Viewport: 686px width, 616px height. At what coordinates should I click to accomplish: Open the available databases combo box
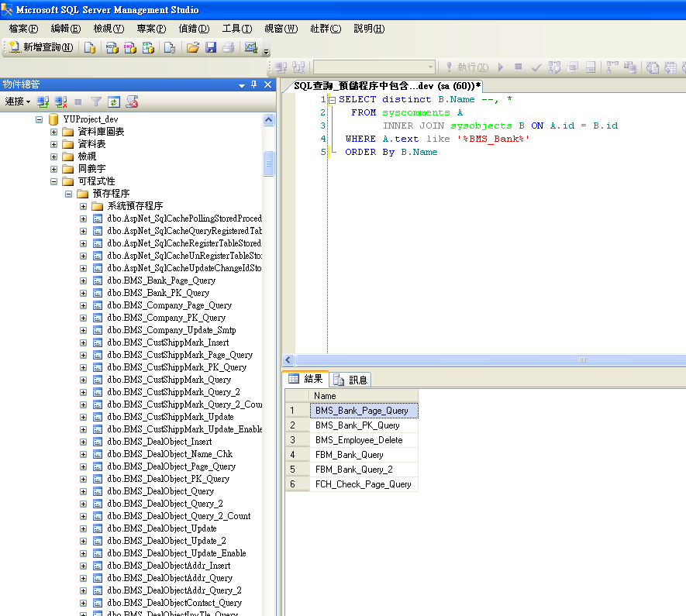click(x=374, y=67)
